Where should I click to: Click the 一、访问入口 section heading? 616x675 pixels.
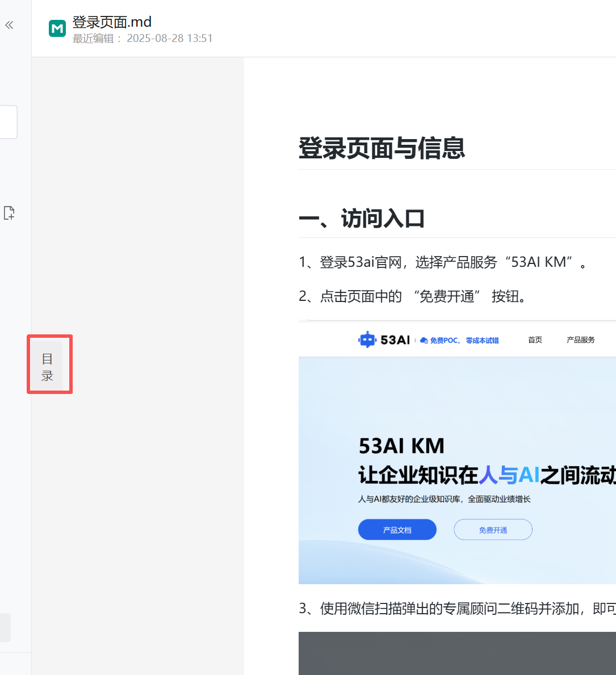pyautogui.click(x=362, y=219)
